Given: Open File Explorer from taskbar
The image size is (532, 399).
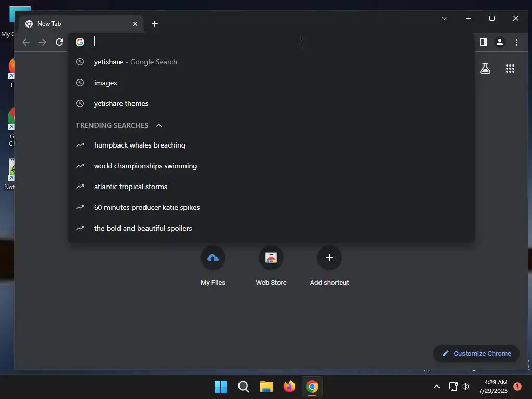Looking at the screenshot, I should pos(267,387).
